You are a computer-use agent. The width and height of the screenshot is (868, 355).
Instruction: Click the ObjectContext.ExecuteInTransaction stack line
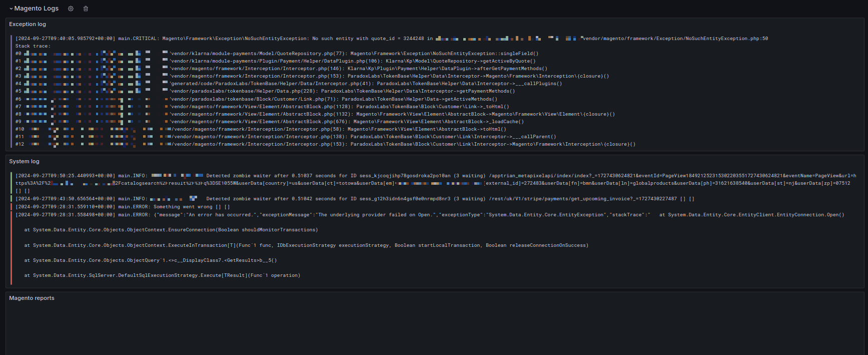306,245
